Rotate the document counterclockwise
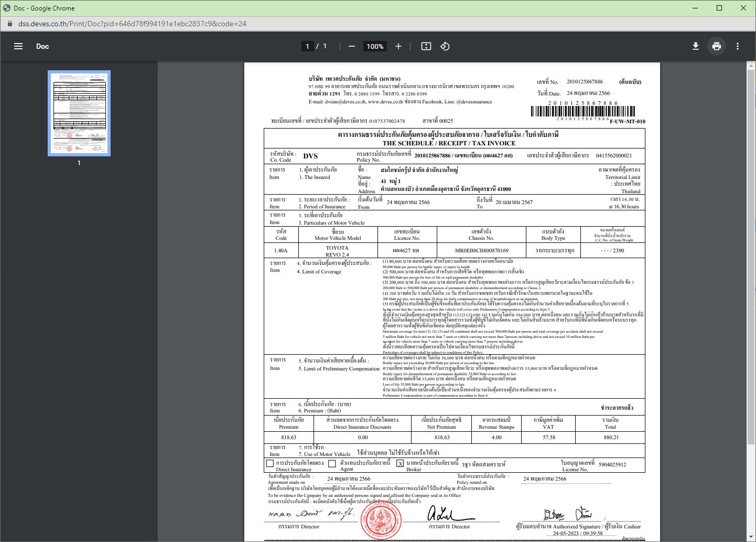 445,46
